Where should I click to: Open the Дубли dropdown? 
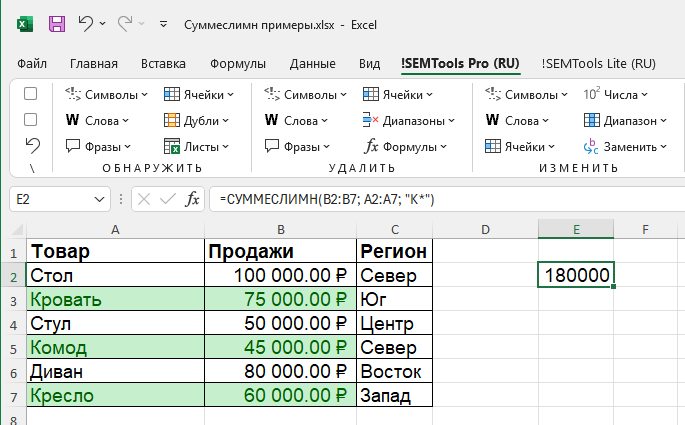point(196,120)
